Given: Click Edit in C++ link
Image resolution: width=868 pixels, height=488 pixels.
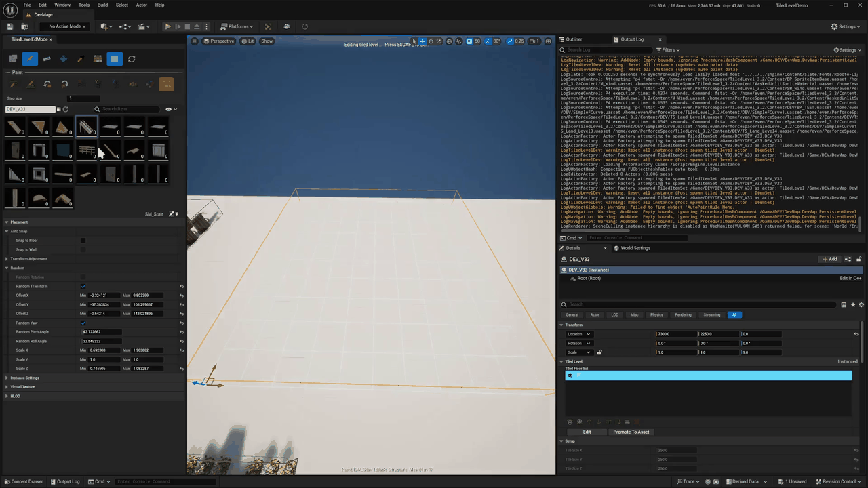Looking at the screenshot, I should pos(850,278).
